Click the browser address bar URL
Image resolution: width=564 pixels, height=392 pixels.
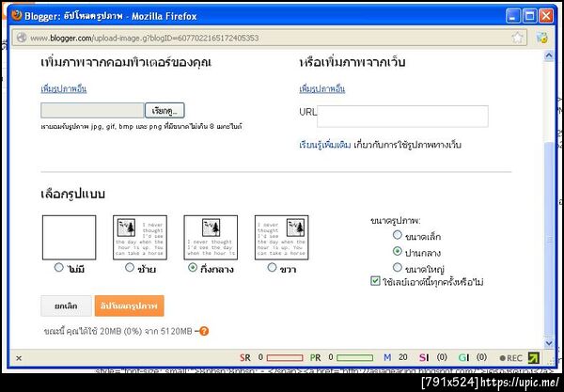(144, 38)
